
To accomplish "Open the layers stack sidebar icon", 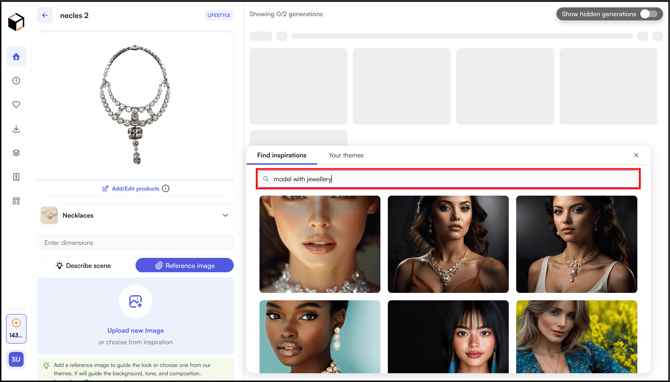I will (16, 153).
